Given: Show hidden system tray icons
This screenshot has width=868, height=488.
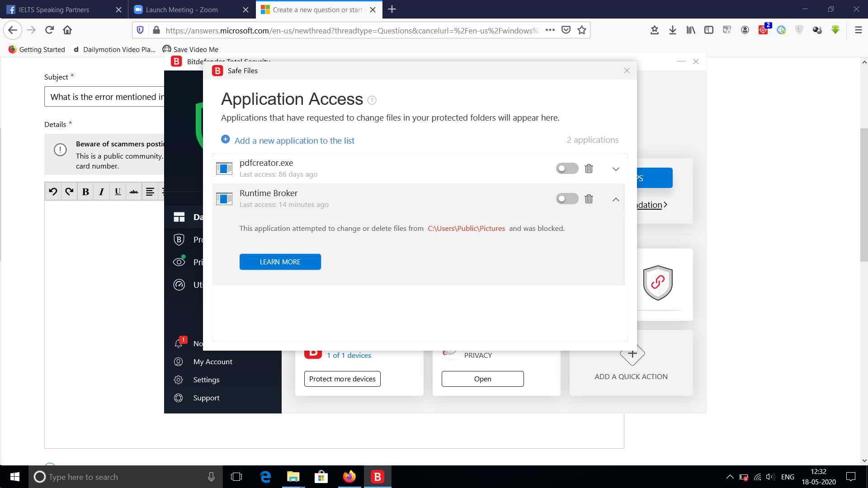Looking at the screenshot, I should 730,477.
